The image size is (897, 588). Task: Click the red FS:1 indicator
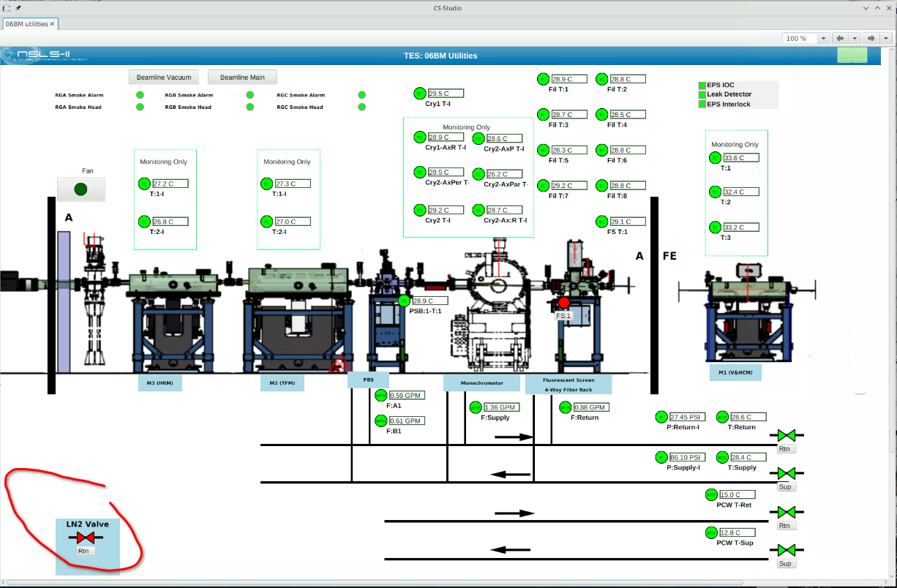(563, 302)
